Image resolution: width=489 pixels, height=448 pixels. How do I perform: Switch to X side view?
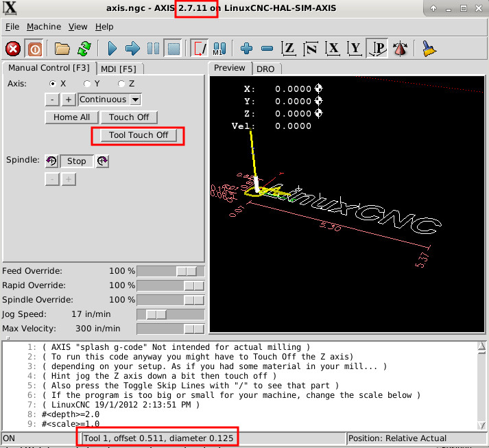tap(333, 49)
